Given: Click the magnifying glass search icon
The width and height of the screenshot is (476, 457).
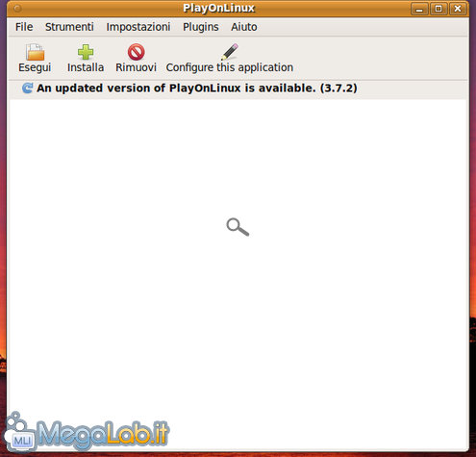Looking at the screenshot, I should 238,227.
